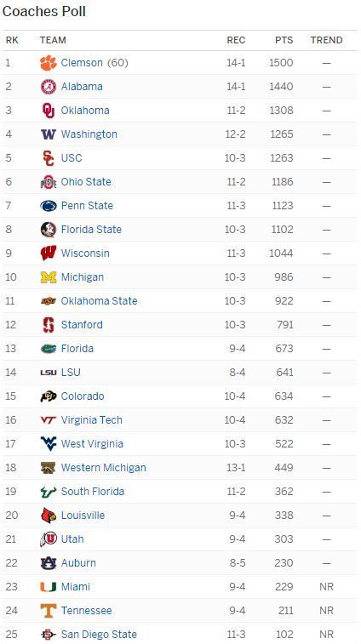Viewport: 361px width, 644px height.
Task: Click the Alabama team logo
Action: click(x=49, y=87)
